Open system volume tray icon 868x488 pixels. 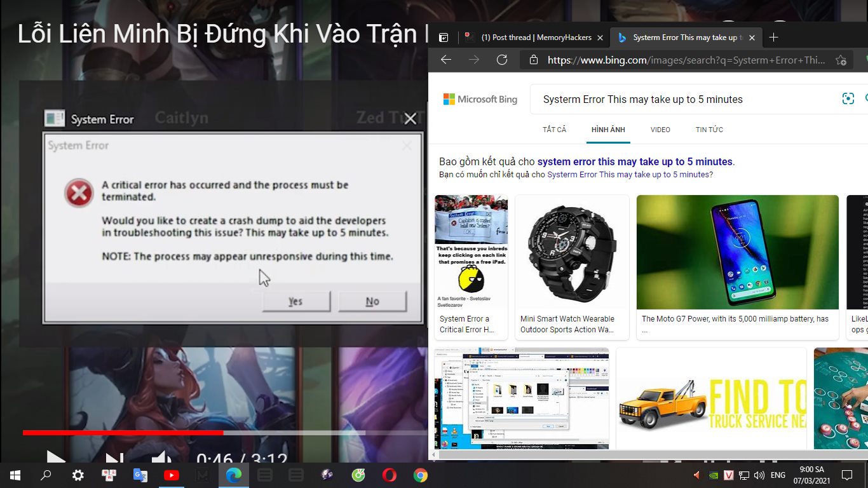(x=759, y=475)
